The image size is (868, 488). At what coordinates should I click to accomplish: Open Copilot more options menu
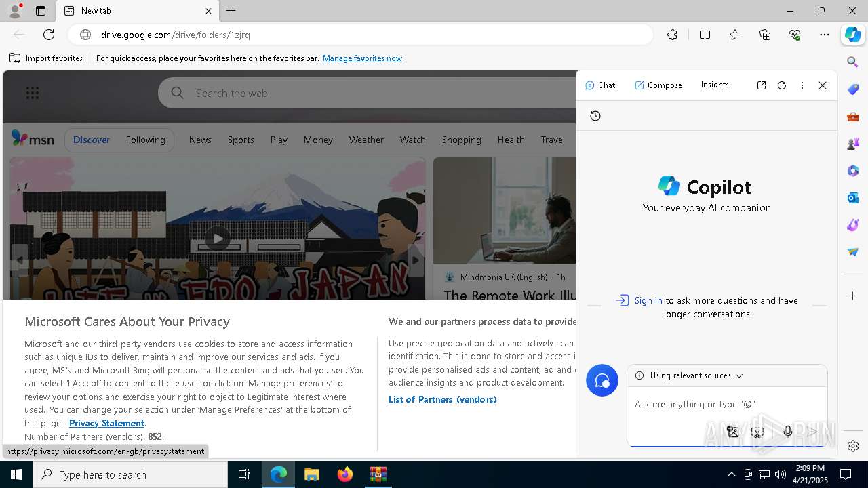(802, 85)
